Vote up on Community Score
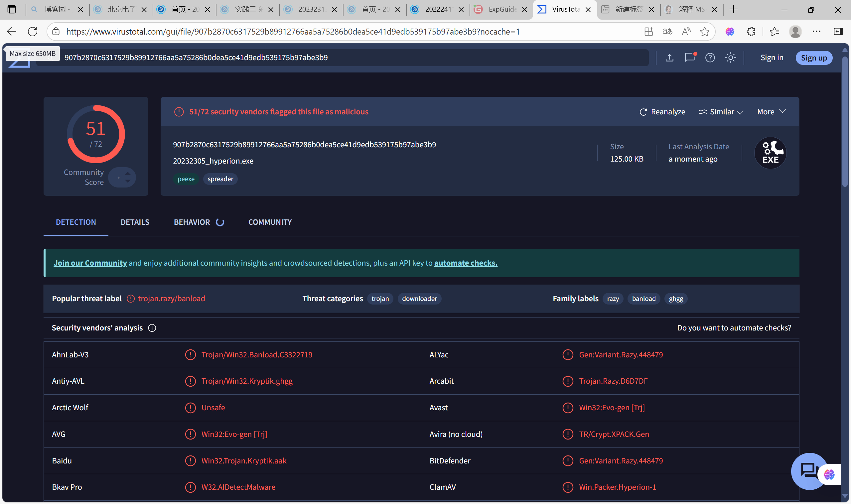Viewport: 851px width, 504px height. click(x=128, y=173)
